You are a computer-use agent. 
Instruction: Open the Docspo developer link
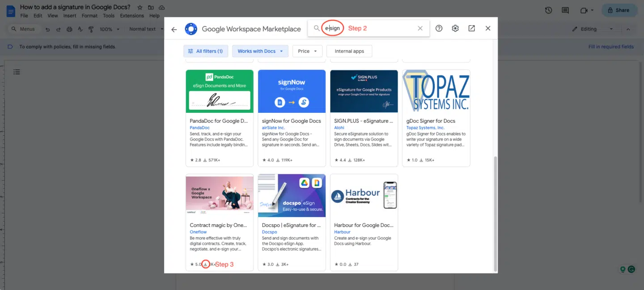(x=270, y=232)
